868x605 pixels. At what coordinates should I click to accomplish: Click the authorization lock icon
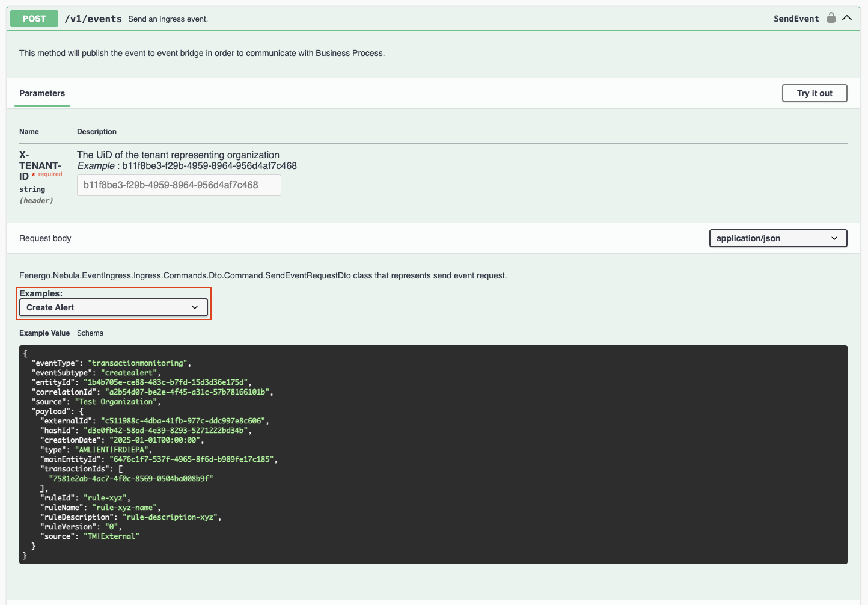[x=831, y=18]
